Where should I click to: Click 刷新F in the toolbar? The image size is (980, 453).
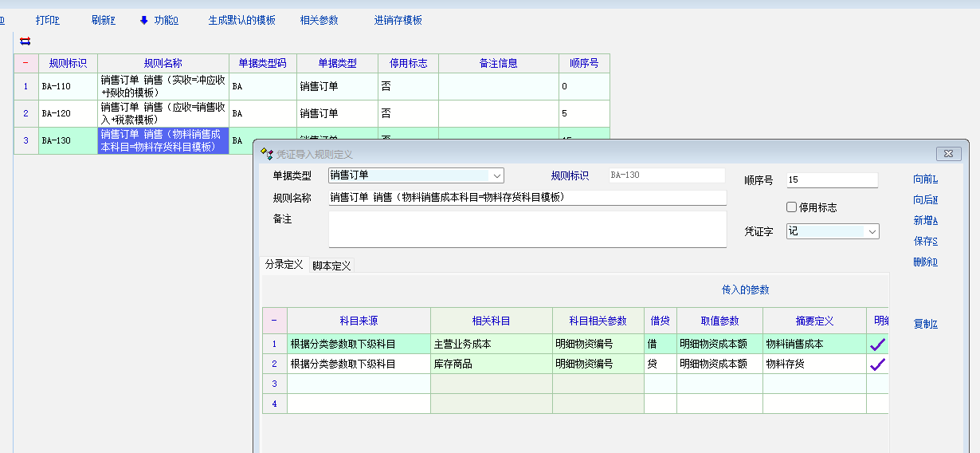pyautogui.click(x=104, y=20)
